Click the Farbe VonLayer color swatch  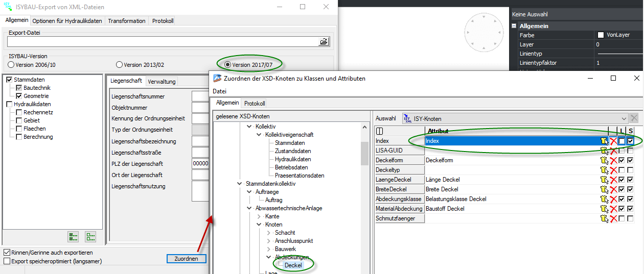coord(601,35)
